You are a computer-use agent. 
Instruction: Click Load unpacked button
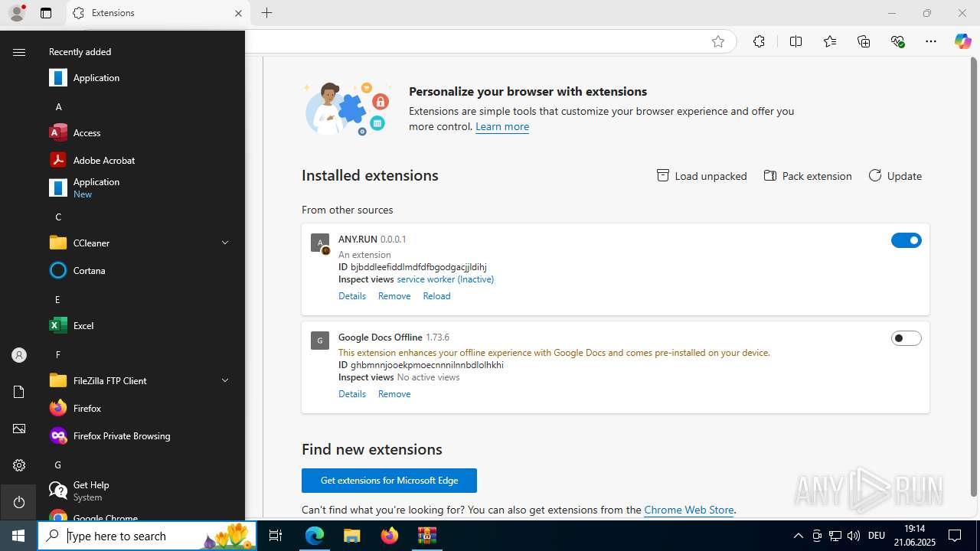pos(702,176)
